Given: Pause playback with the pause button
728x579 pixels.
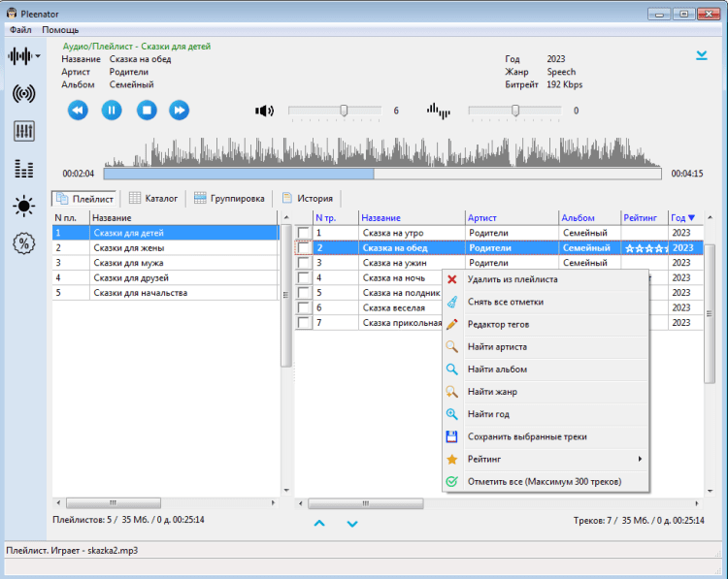Looking at the screenshot, I should point(112,111).
